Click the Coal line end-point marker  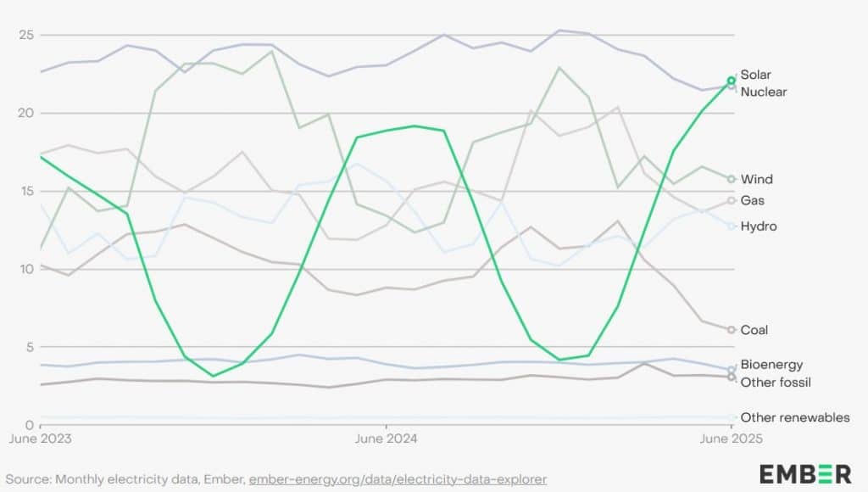tap(732, 330)
